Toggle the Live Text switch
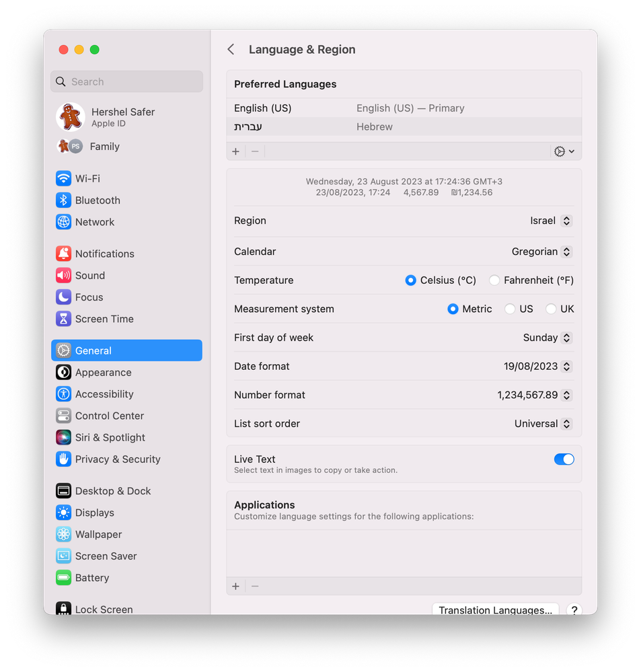 pyautogui.click(x=564, y=459)
